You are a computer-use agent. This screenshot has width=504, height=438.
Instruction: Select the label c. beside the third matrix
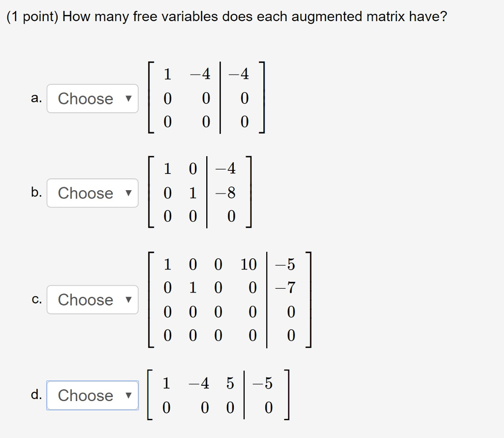point(34,300)
